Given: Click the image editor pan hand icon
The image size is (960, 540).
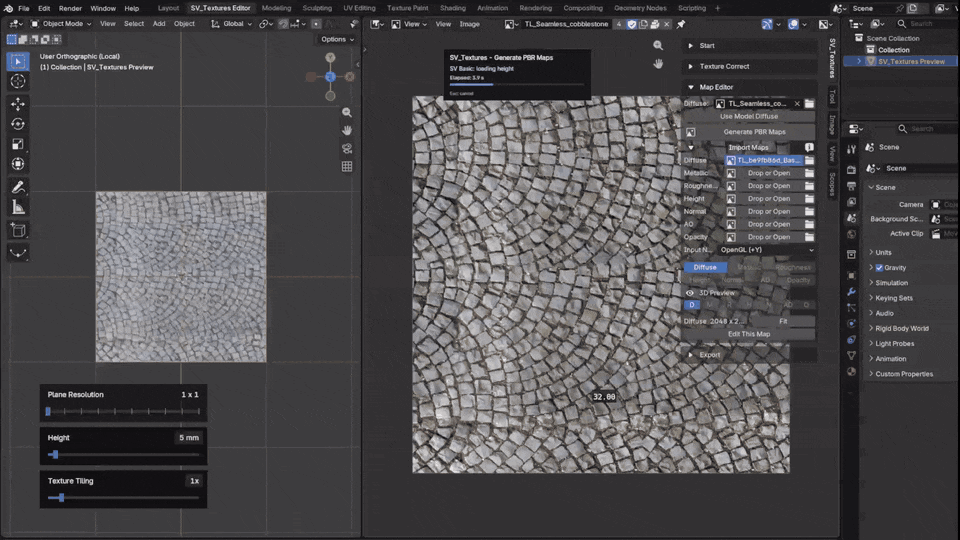Looking at the screenshot, I should click(658, 63).
